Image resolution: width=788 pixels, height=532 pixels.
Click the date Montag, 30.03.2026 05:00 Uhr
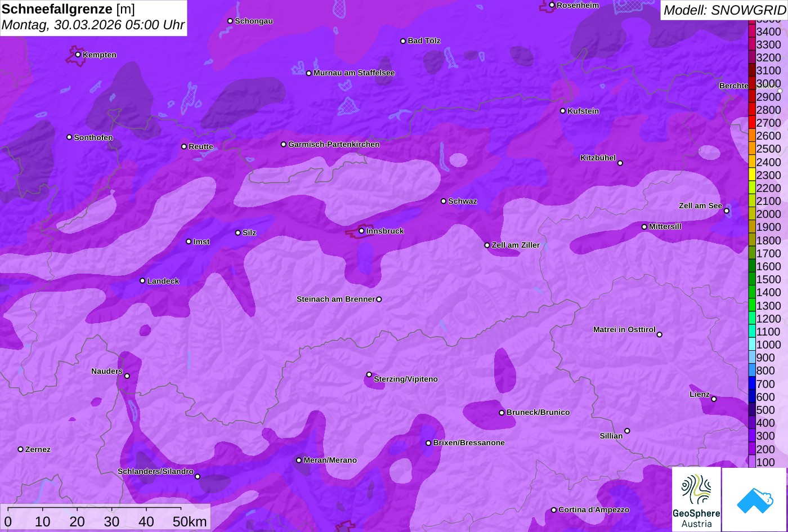(93, 25)
